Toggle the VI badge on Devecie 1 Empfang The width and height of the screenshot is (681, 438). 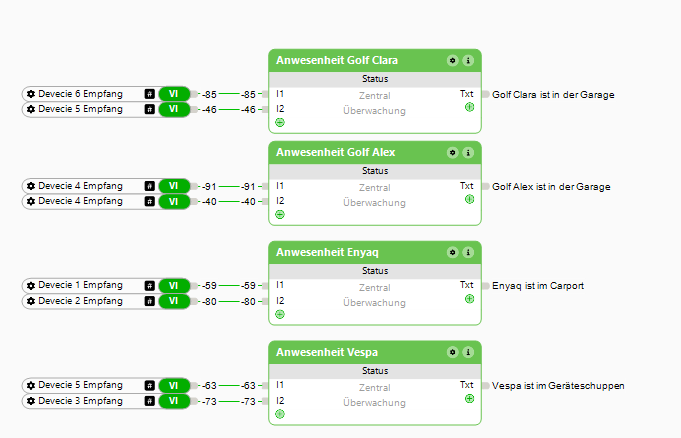tap(173, 286)
